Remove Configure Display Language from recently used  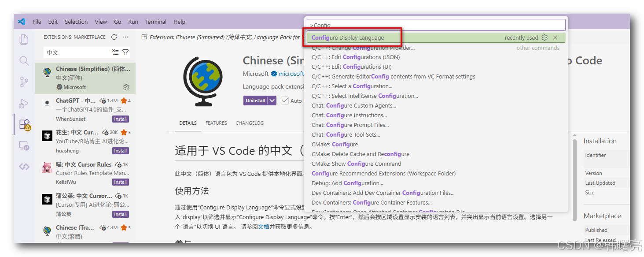pyautogui.click(x=555, y=38)
